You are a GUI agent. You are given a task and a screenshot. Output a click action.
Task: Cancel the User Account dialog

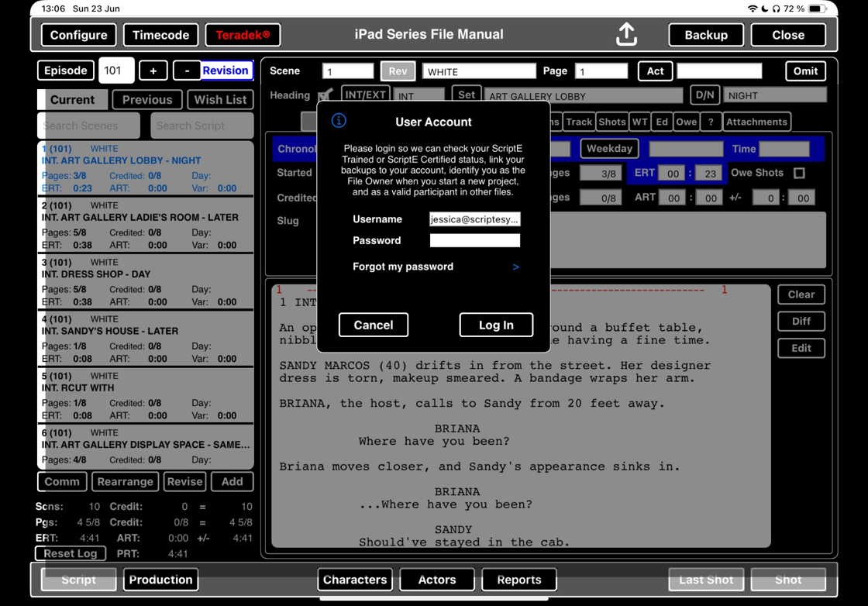click(374, 325)
